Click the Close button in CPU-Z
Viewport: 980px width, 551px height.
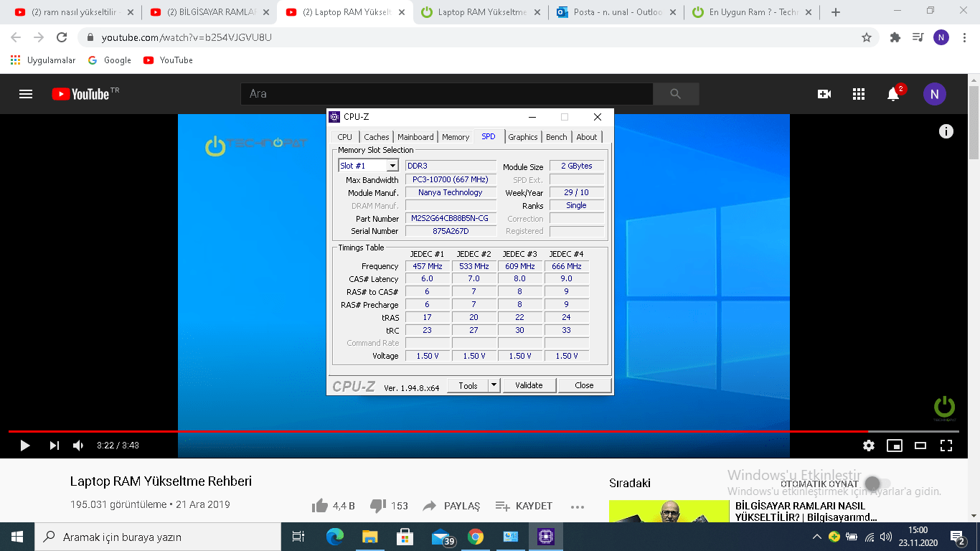pos(585,385)
